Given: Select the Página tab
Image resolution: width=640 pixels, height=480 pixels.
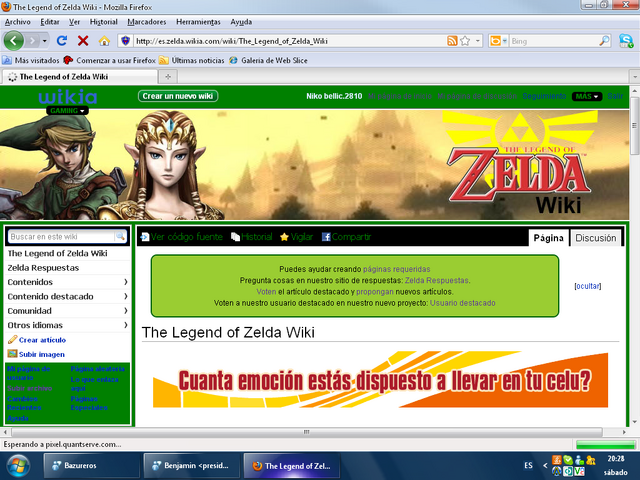Looking at the screenshot, I should (549, 238).
